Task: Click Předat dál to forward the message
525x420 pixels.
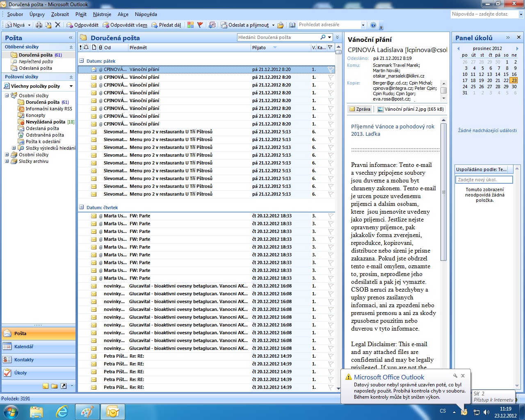Action: [166, 25]
